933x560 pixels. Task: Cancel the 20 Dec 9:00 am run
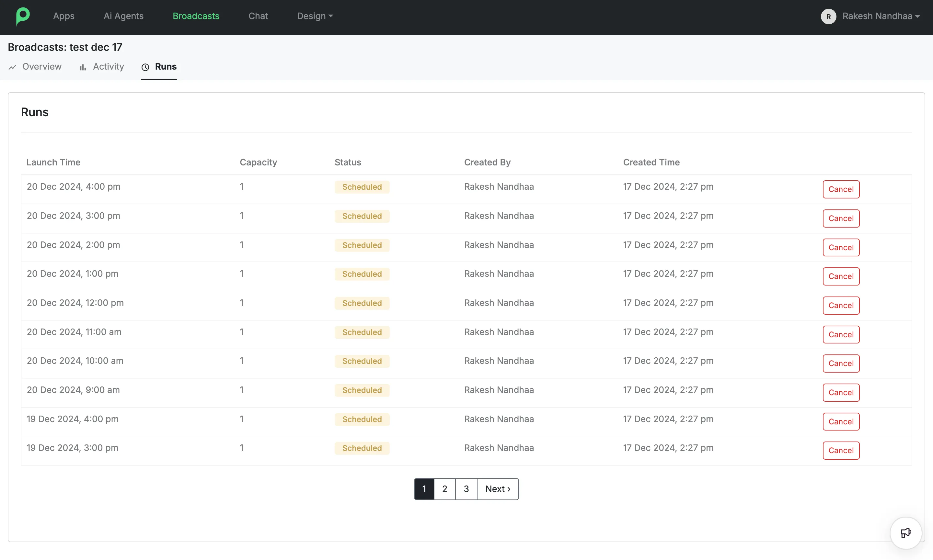click(841, 392)
